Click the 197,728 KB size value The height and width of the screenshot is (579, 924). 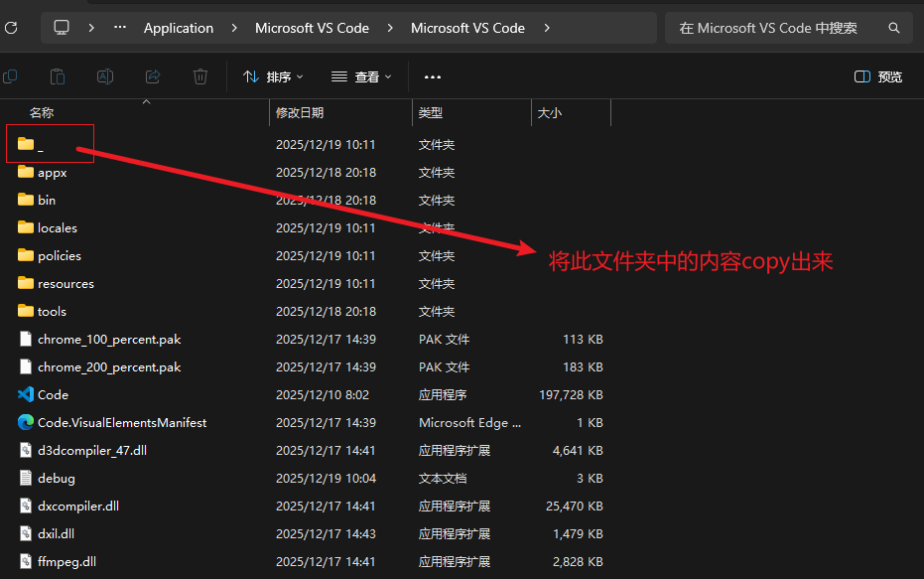tap(571, 395)
